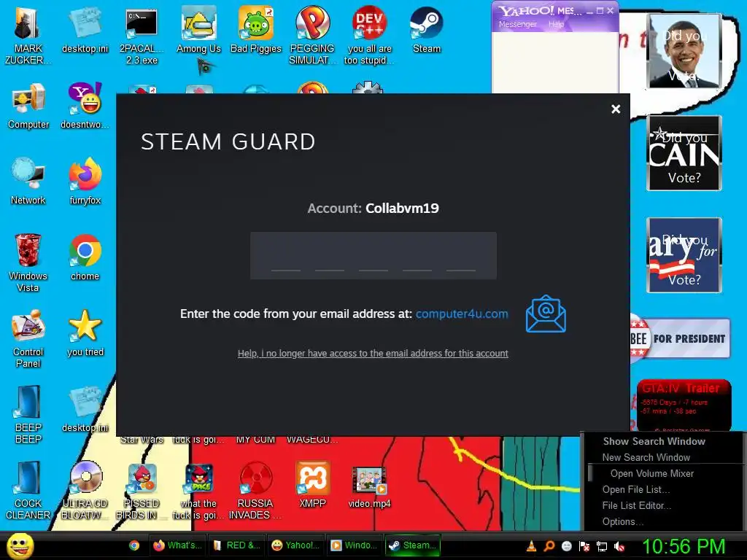The width and height of the screenshot is (747, 560).
Task: Select 'Open File List...' menu entry
Action: tap(636, 489)
